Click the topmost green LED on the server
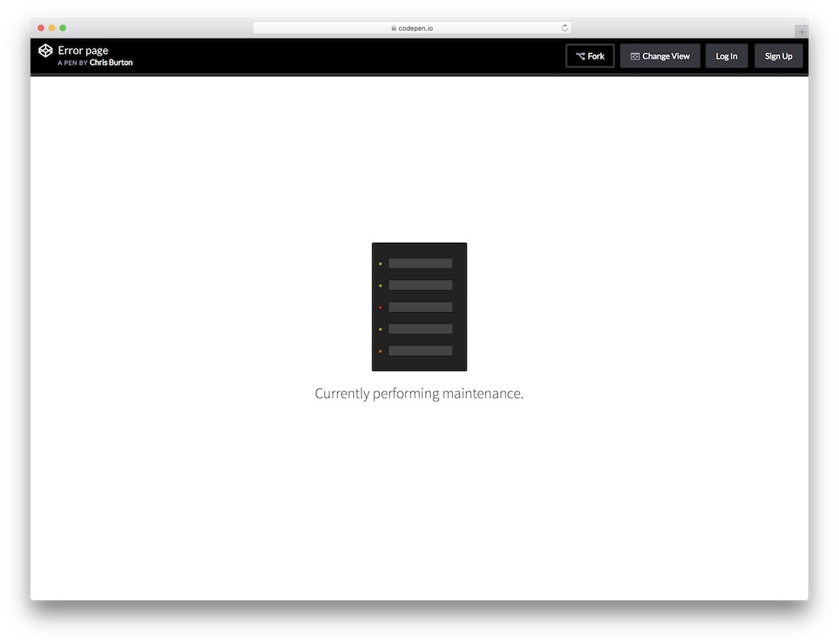The image size is (839, 644). click(381, 263)
